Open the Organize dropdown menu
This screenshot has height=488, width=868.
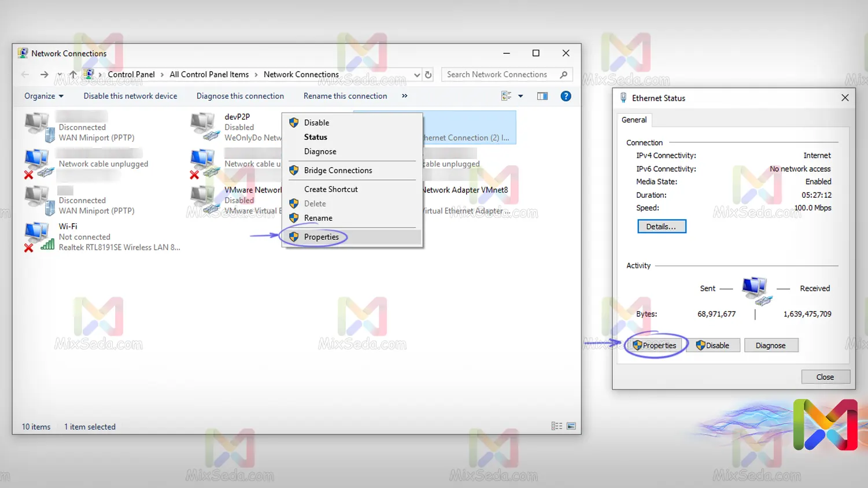tap(44, 96)
